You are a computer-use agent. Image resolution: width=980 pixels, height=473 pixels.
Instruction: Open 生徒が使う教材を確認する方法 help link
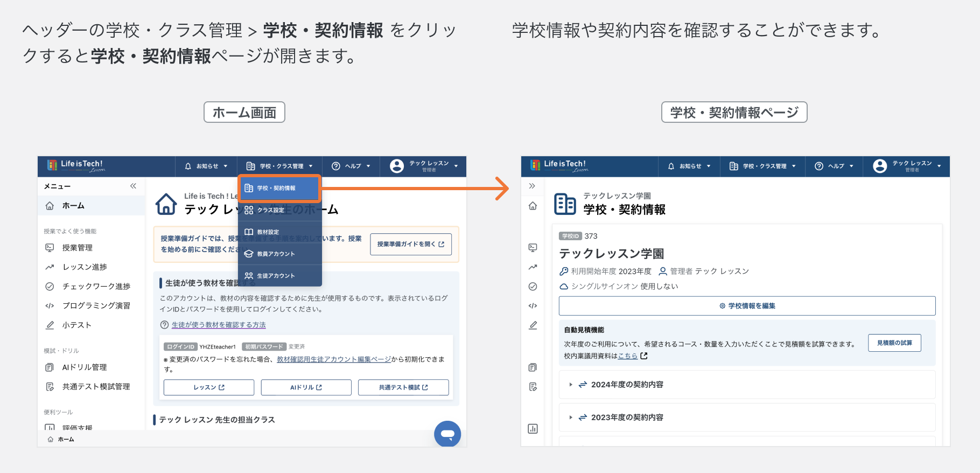point(219,325)
